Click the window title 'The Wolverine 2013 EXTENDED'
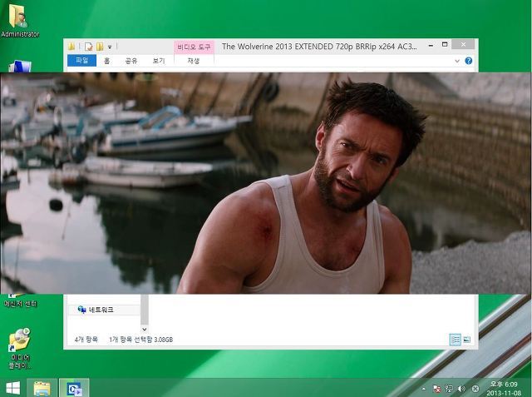The width and height of the screenshot is (532, 397). pyautogui.click(x=319, y=47)
